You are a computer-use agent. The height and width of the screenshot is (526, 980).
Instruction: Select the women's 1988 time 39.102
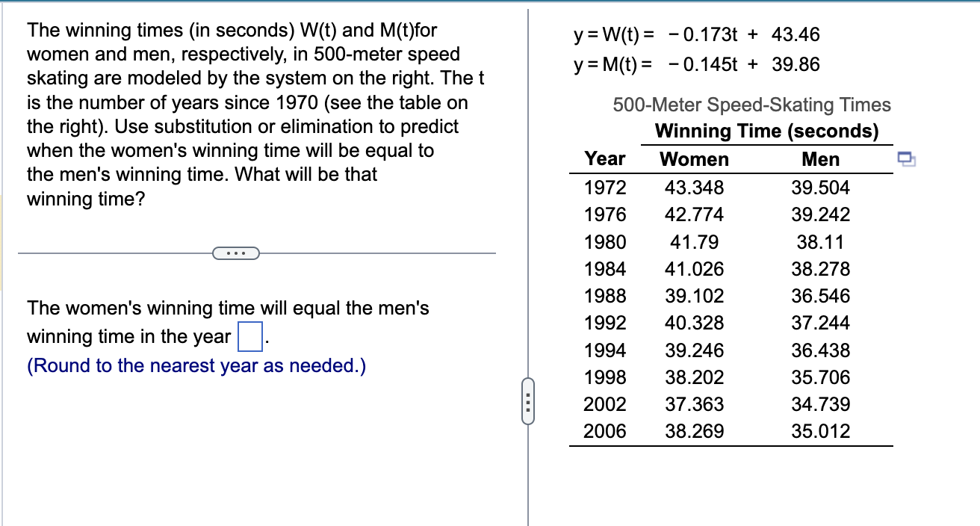pos(695,296)
